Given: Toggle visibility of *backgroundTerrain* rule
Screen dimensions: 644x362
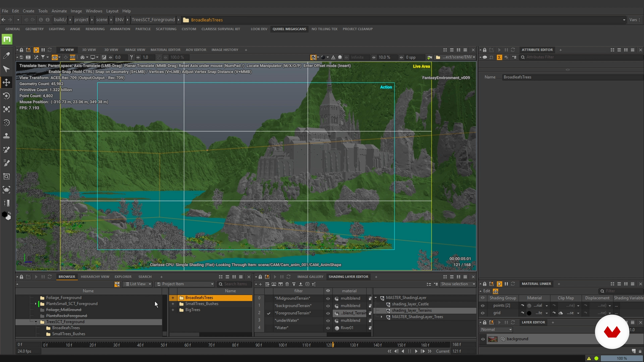Looking at the screenshot, I should pyautogui.click(x=328, y=306).
